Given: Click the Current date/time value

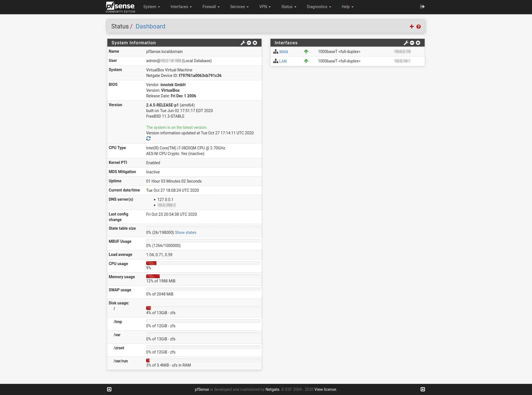Looking at the screenshot, I should pyautogui.click(x=172, y=190).
